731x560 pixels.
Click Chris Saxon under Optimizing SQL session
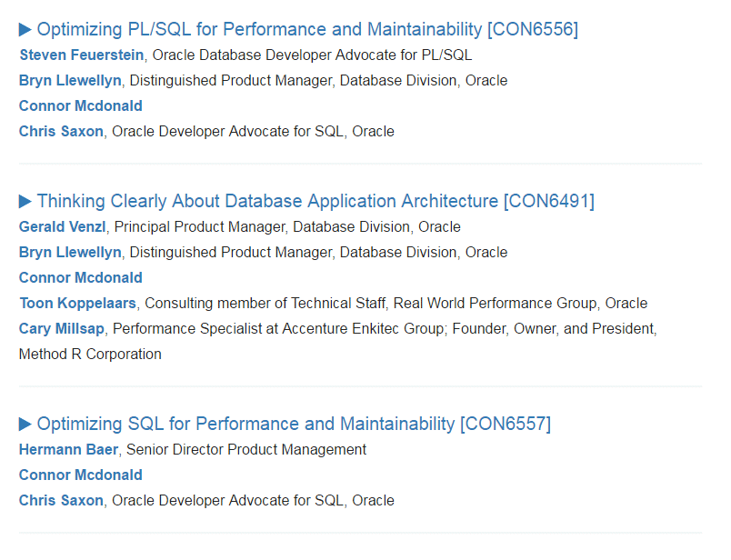[x=61, y=501]
